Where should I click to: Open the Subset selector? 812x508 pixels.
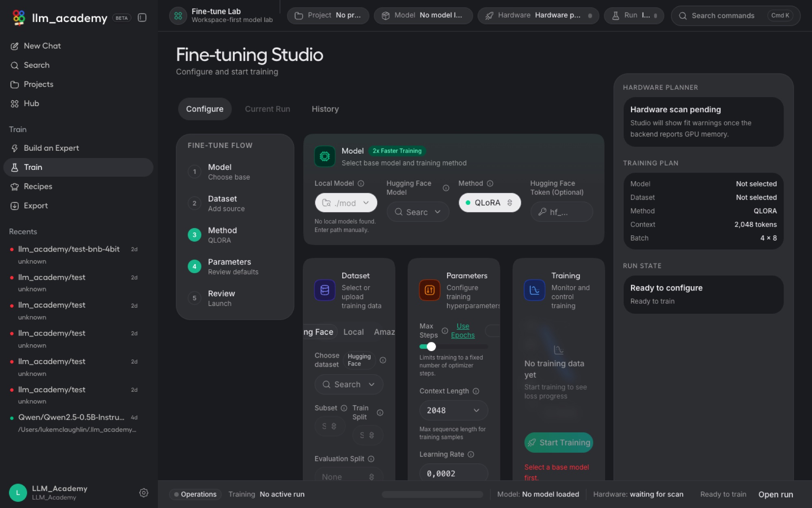coord(330,426)
